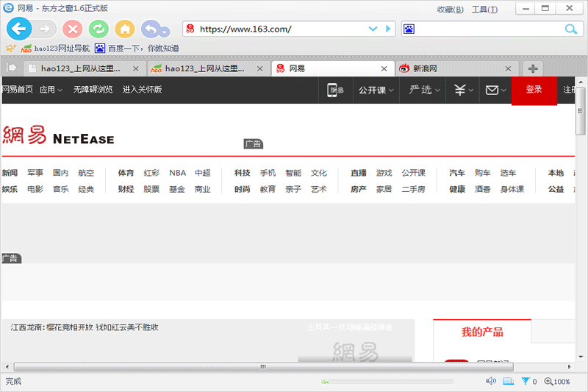Image resolution: width=588 pixels, height=392 pixels.
Task: Open the mail envelope icon dropdown
Action: coord(495,90)
